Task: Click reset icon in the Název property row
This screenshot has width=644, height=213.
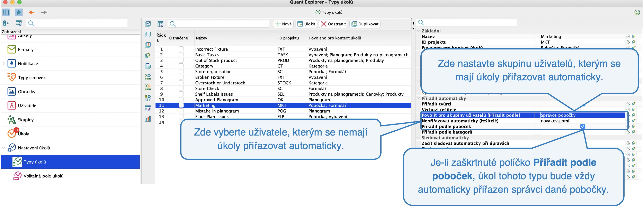Action: click(x=628, y=36)
